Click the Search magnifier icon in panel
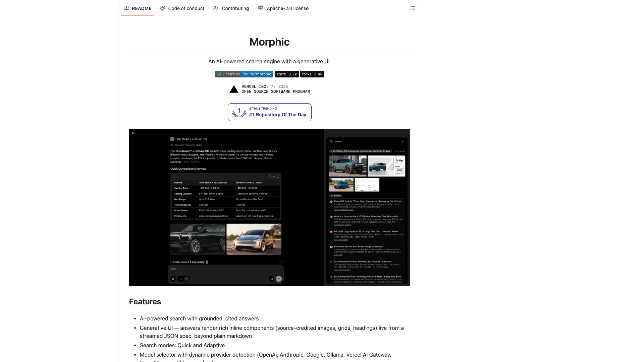Image resolution: width=644 pixels, height=362 pixels. pos(331,141)
